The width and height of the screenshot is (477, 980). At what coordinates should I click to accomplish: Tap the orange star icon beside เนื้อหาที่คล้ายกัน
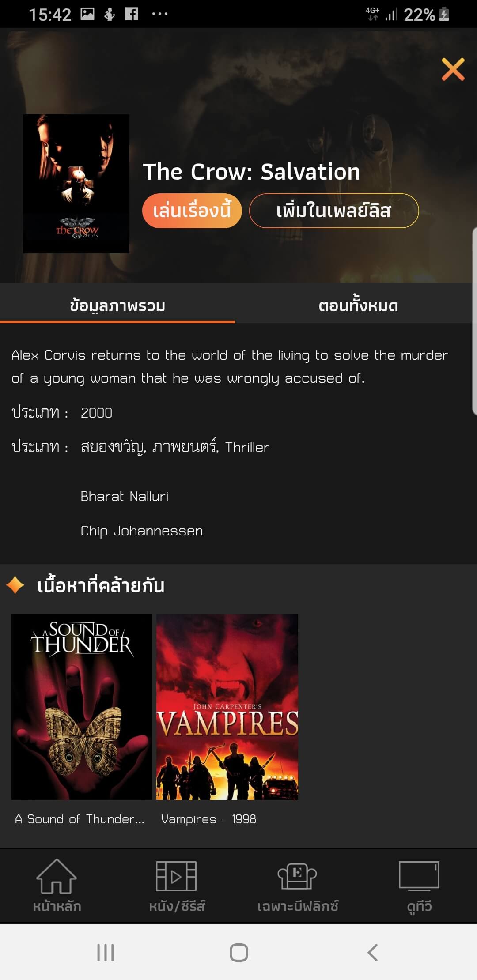(x=15, y=585)
